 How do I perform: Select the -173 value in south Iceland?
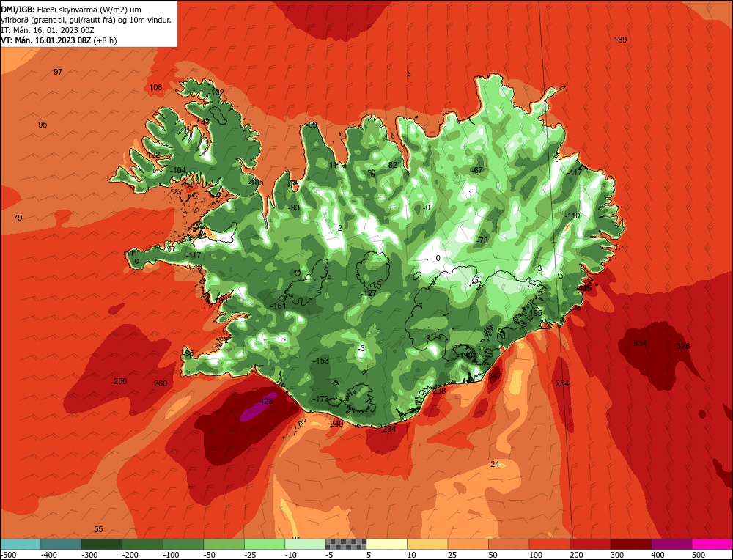pos(321,399)
